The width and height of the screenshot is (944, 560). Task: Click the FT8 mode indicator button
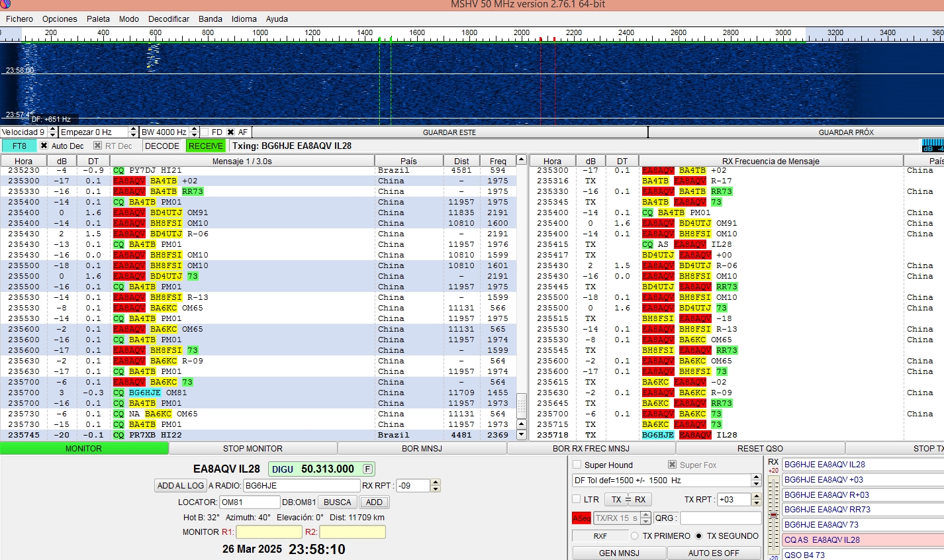(19, 146)
